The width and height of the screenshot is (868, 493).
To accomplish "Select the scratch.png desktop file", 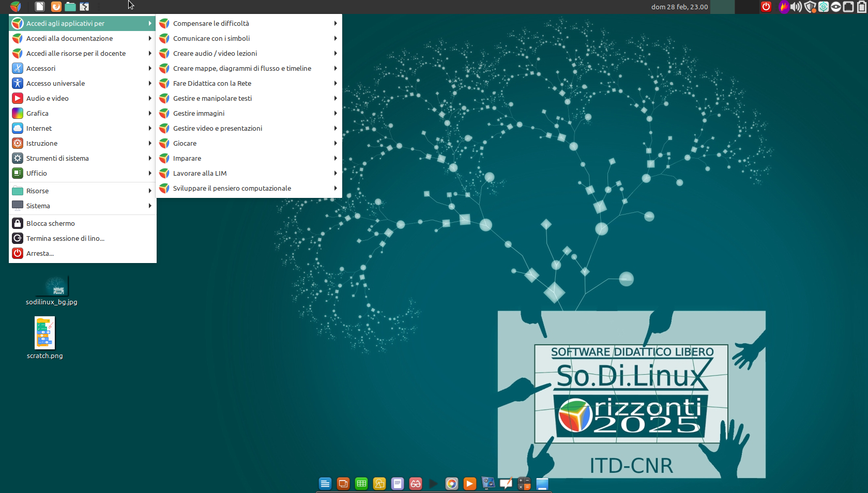I will point(45,334).
